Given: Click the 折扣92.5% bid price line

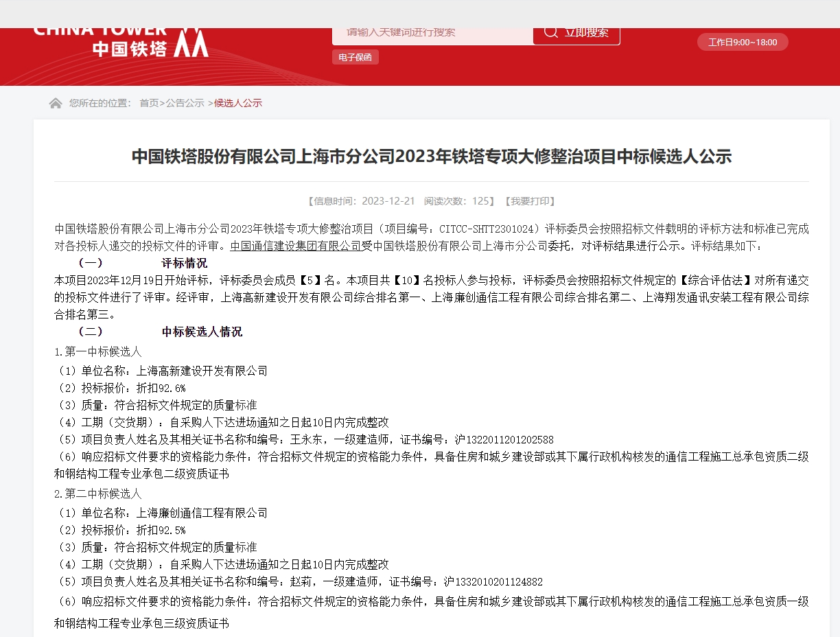Looking at the screenshot, I should pos(120,530).
